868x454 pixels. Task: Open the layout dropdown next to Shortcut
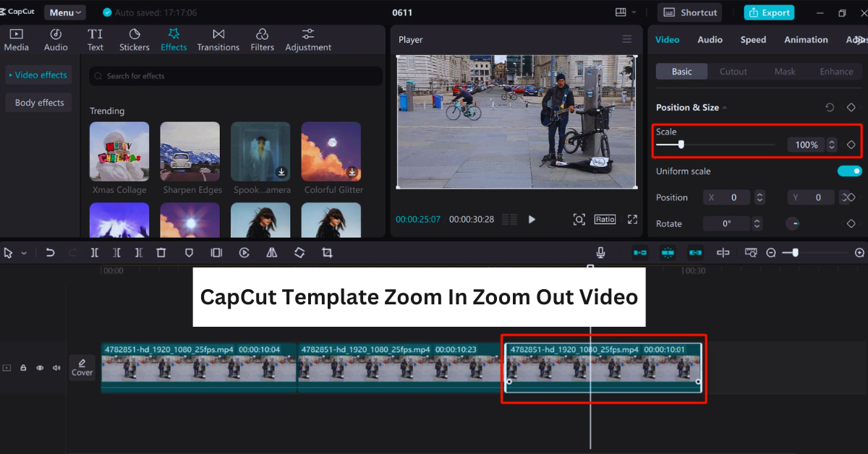626,12
